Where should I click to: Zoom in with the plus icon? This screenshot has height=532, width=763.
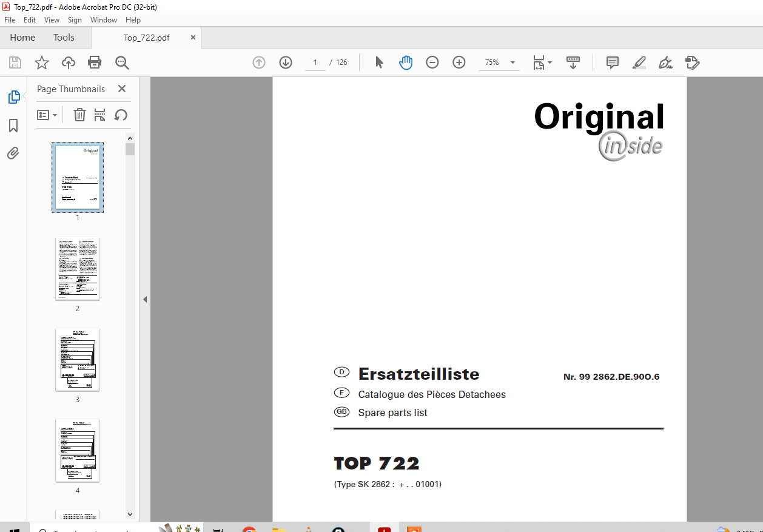click(459, 62)
